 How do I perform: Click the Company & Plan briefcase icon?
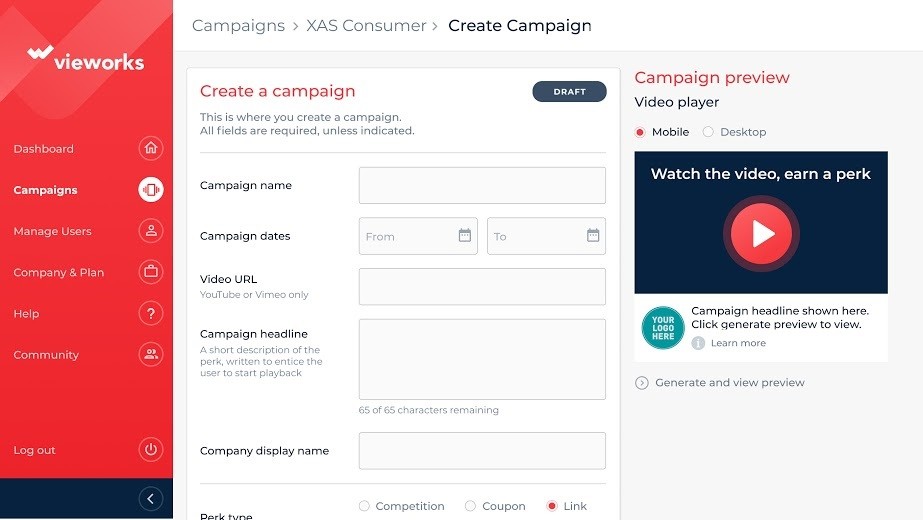(x=151, y=272)
